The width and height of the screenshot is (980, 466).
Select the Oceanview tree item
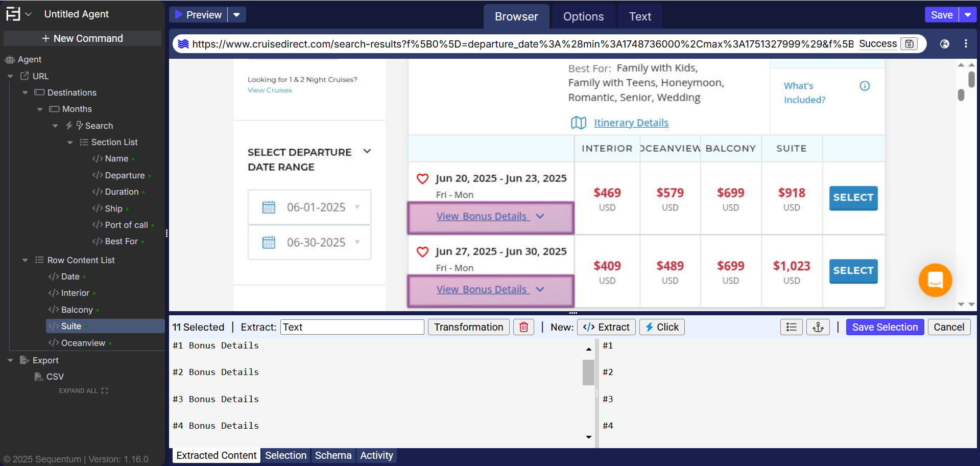[x=83, y=343]
